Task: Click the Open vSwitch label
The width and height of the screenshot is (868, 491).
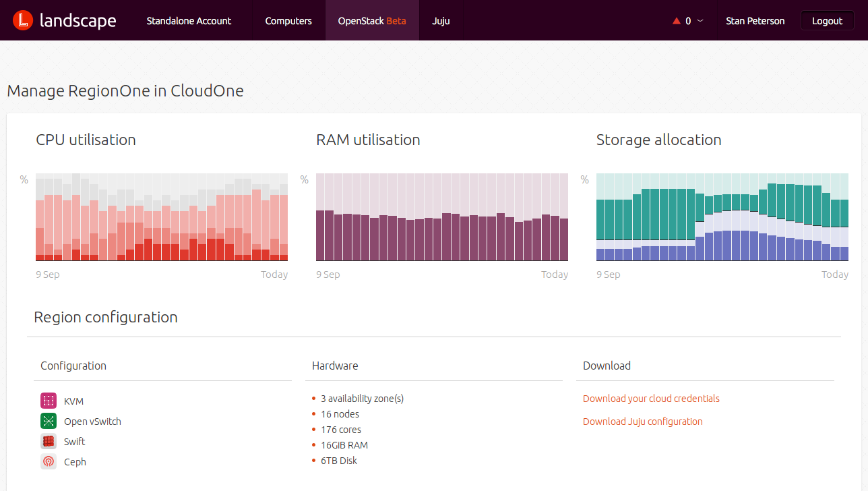Action: tap(92, 422)
